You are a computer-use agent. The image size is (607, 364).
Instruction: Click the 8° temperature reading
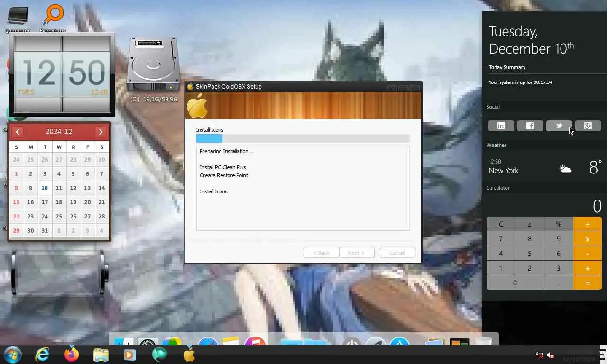pyautogui.click(x=596, y=167)
